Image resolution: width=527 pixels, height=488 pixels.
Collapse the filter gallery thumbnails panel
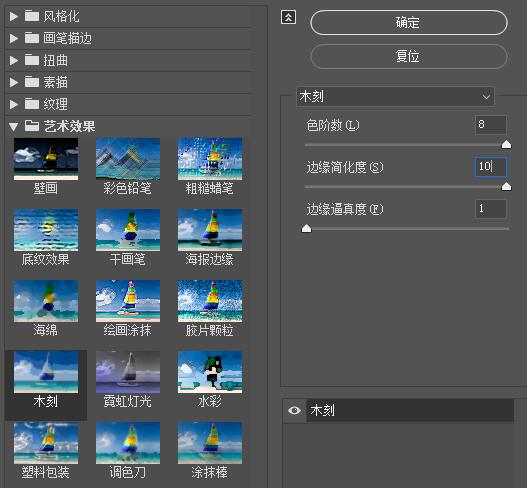288,17
